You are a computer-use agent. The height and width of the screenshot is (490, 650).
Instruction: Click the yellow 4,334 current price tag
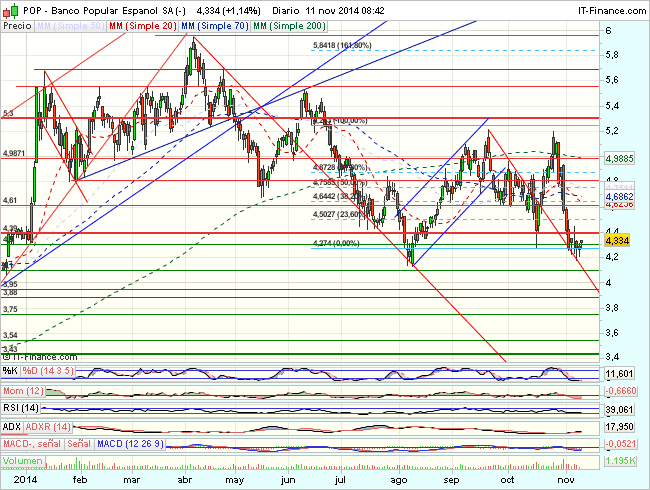[x=617, y=240]
